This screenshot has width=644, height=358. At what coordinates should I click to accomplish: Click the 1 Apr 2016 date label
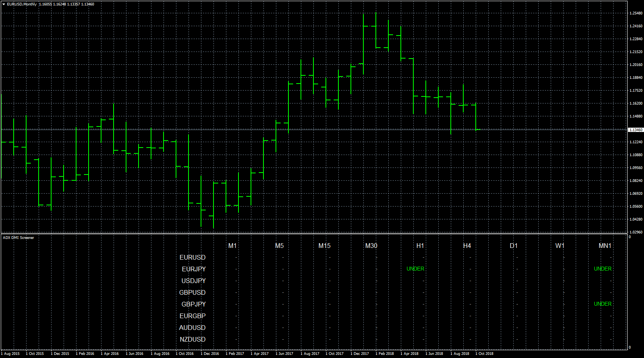[110, 354]
